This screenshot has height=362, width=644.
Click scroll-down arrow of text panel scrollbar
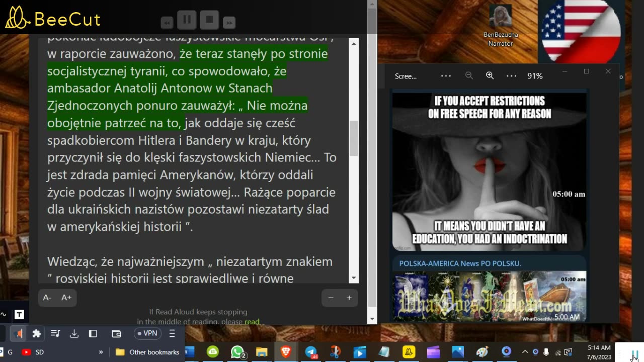354,278
